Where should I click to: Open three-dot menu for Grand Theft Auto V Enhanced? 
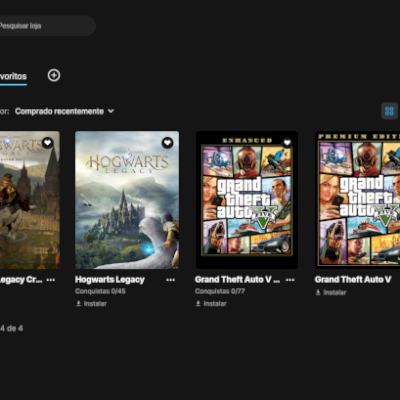point(290,280)
